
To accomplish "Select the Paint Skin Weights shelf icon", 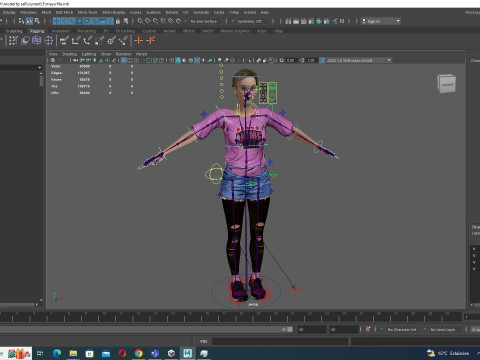I will point(13,41).
